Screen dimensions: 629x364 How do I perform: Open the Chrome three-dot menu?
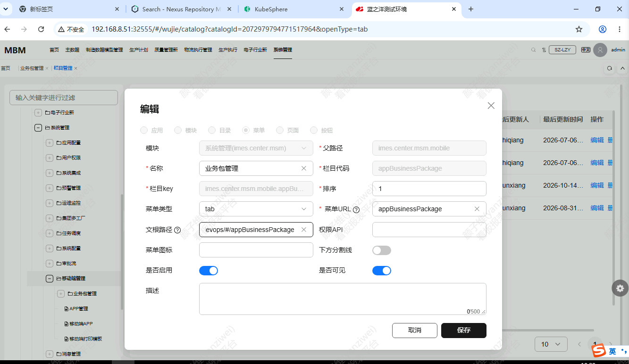click(x=620, y=29)
